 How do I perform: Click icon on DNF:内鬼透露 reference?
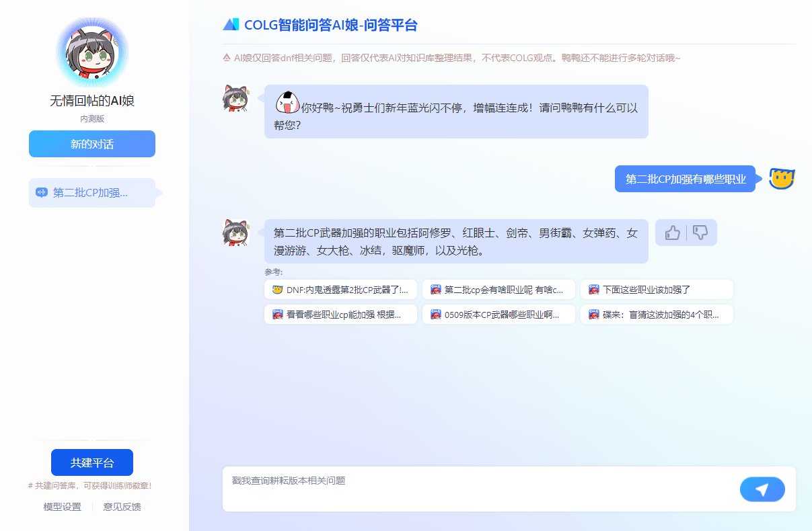(x=277, y=290)
